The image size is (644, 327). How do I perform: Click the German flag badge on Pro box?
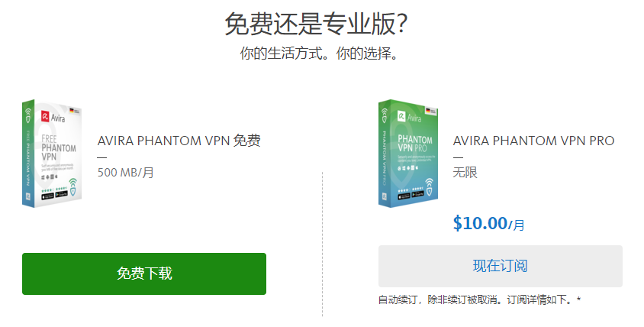(x=431, y=111)
